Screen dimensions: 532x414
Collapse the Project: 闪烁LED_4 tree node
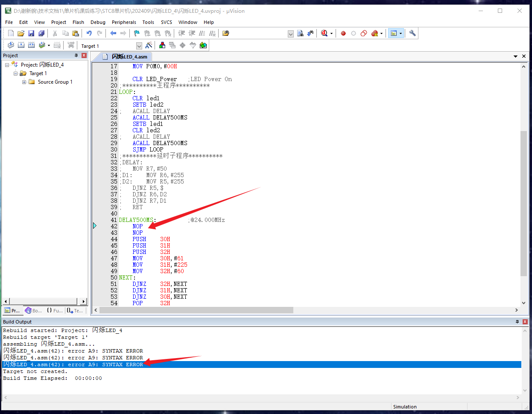coord(7,65)
